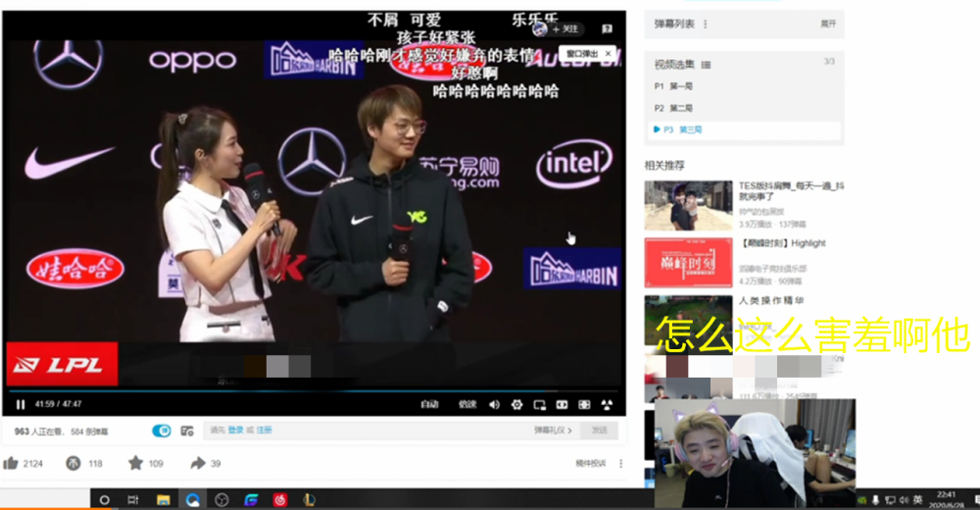Open the system volume tray icon
The height and width of the screenshot is (510, 980).
coord(904,500)
